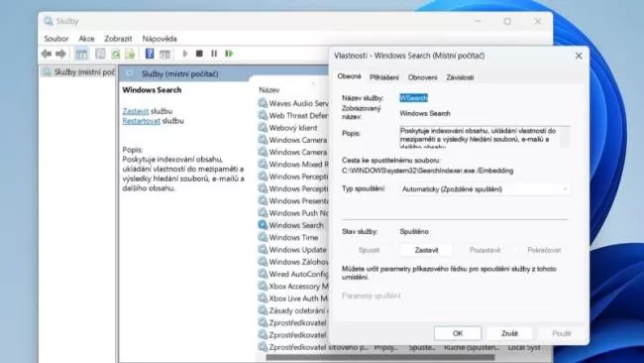Click the Pozastavit button in dialog
The image size is (644, 363).
484,250
